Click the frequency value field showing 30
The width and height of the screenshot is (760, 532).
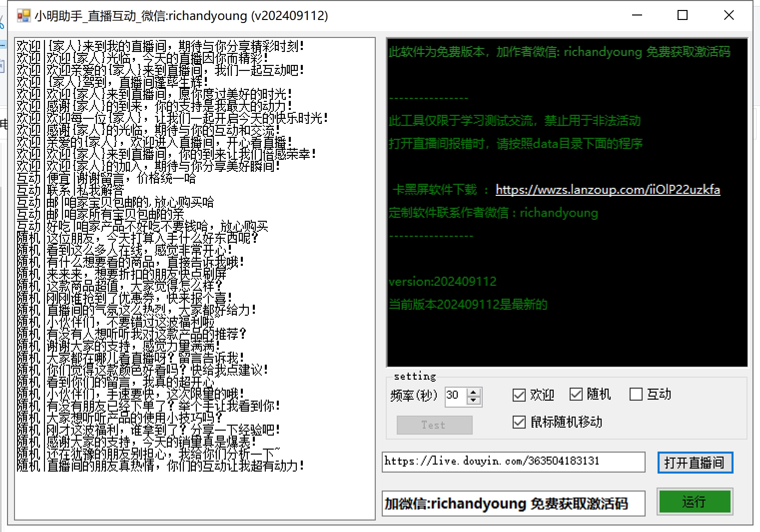point(455,396)
